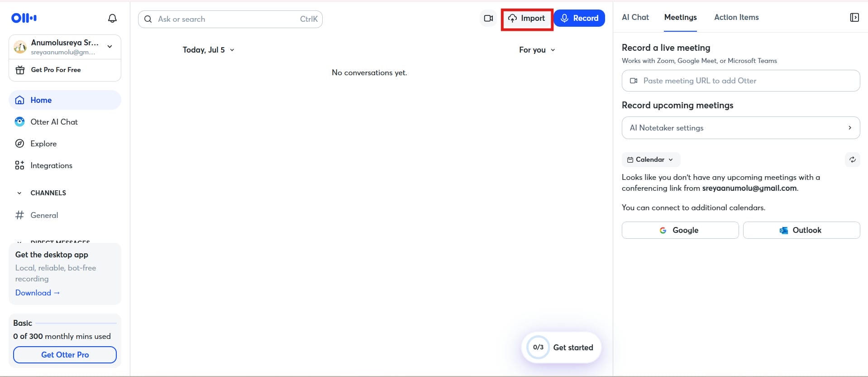
Task: Open Integrations in sidebar
Action: click(65, 165)
